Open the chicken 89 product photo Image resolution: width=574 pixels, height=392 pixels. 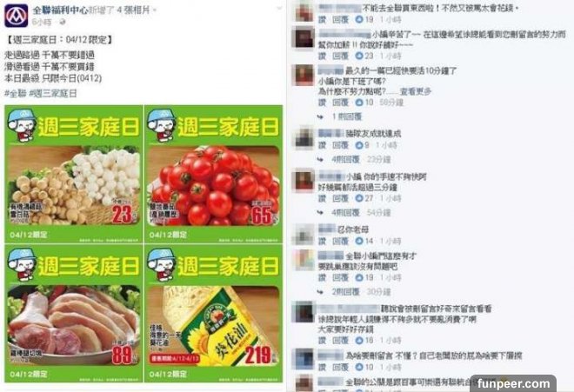coord(74,314)
